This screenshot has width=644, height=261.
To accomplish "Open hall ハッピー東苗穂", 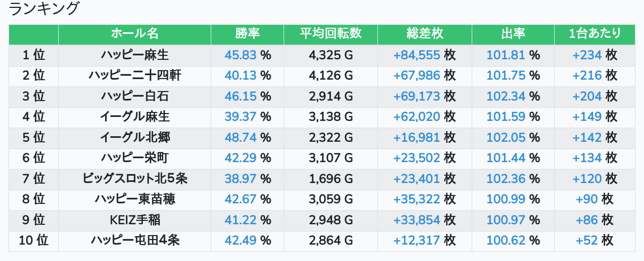I will click(x=134, y=199).
